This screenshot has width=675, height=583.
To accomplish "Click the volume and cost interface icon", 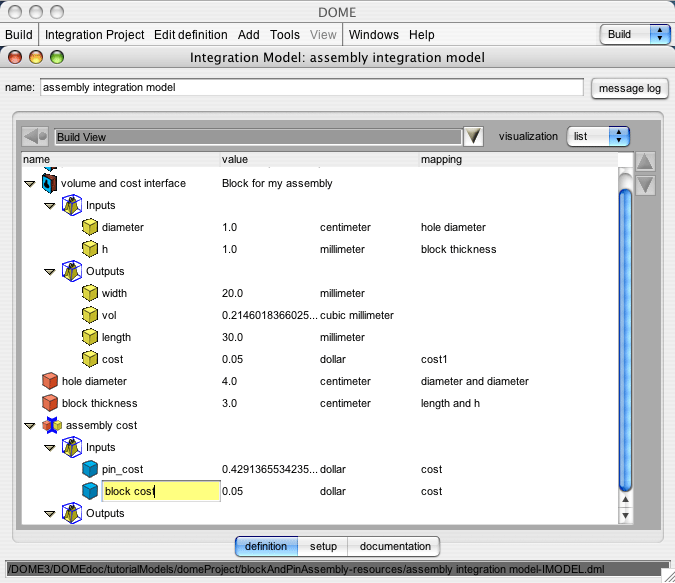I will [x=49, y=183].
